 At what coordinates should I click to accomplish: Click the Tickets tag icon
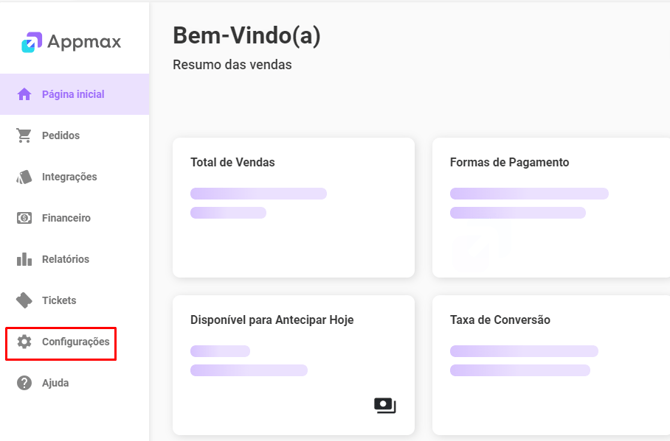click(25, 300)
